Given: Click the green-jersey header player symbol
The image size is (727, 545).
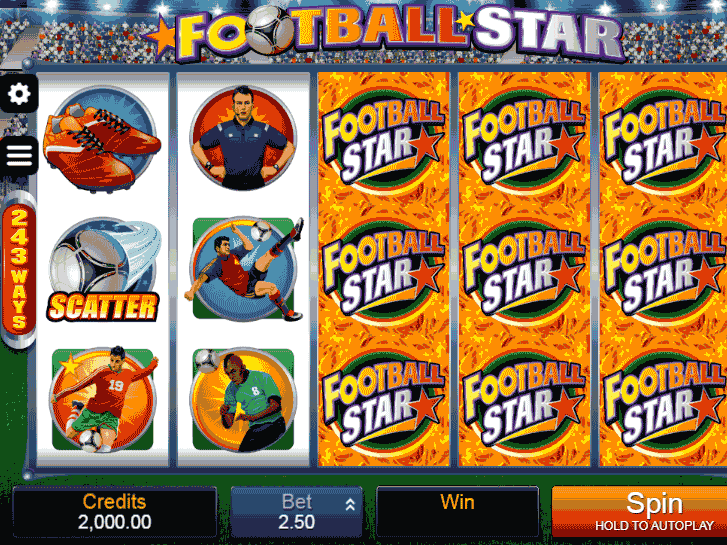Looking at the screenshot, I should [243, 400].
